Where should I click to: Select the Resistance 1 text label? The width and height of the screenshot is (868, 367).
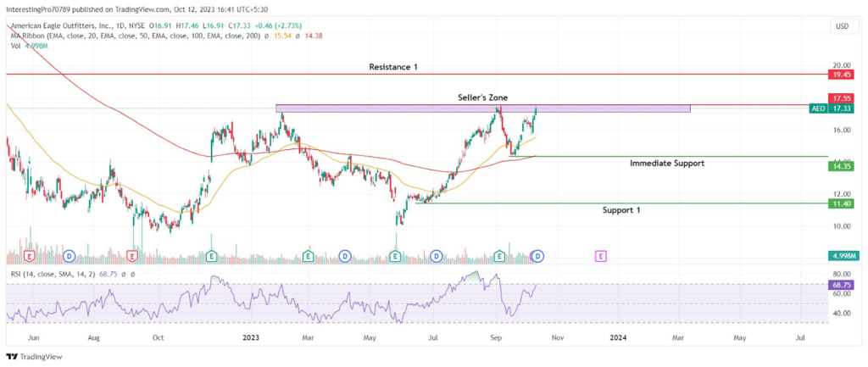click(x=393, y=67)
